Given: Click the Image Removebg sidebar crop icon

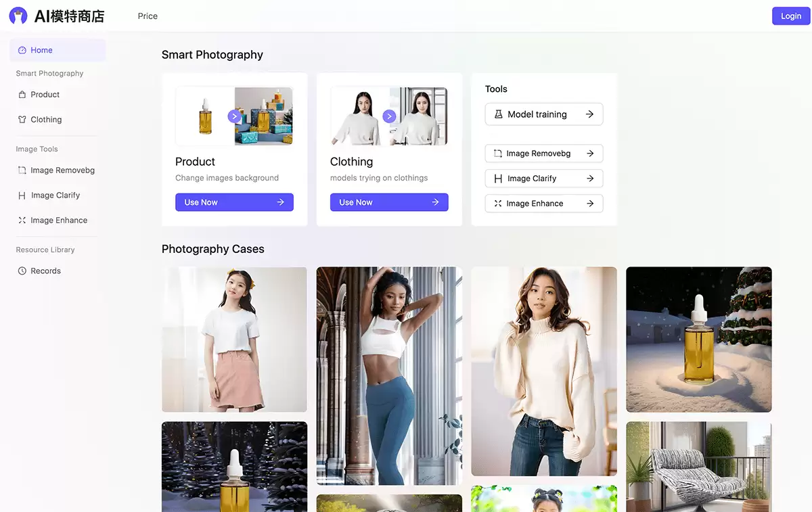Looking at the screenshot, I should point(22,170).
